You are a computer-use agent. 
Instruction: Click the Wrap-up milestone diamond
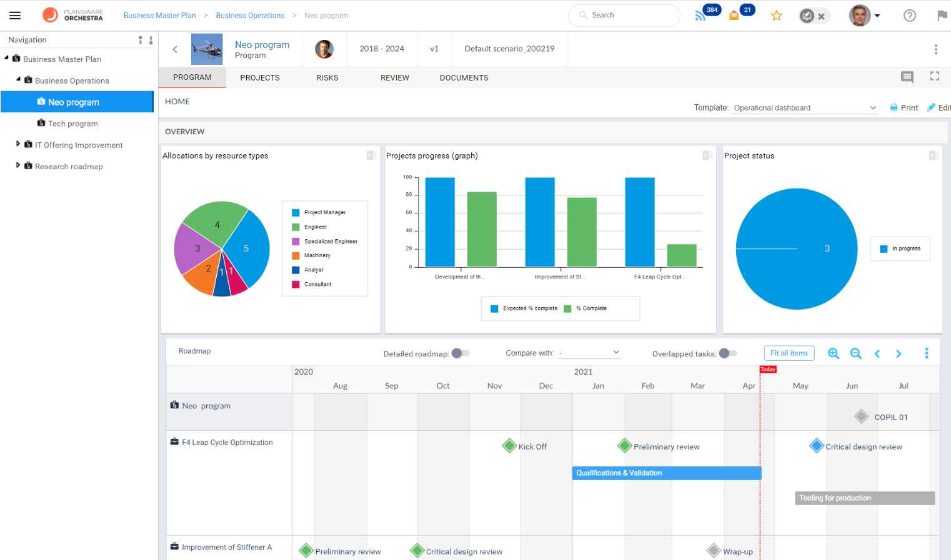(714, 551)
